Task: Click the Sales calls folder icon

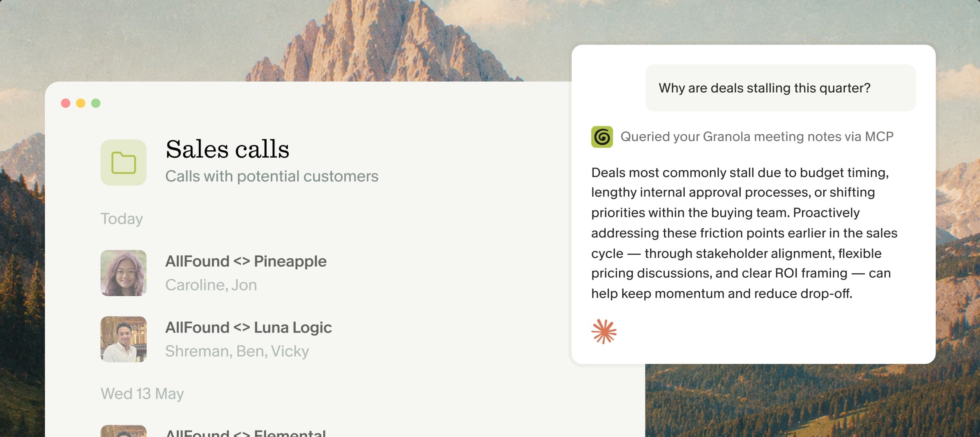Action: click(x=123, y=163)
